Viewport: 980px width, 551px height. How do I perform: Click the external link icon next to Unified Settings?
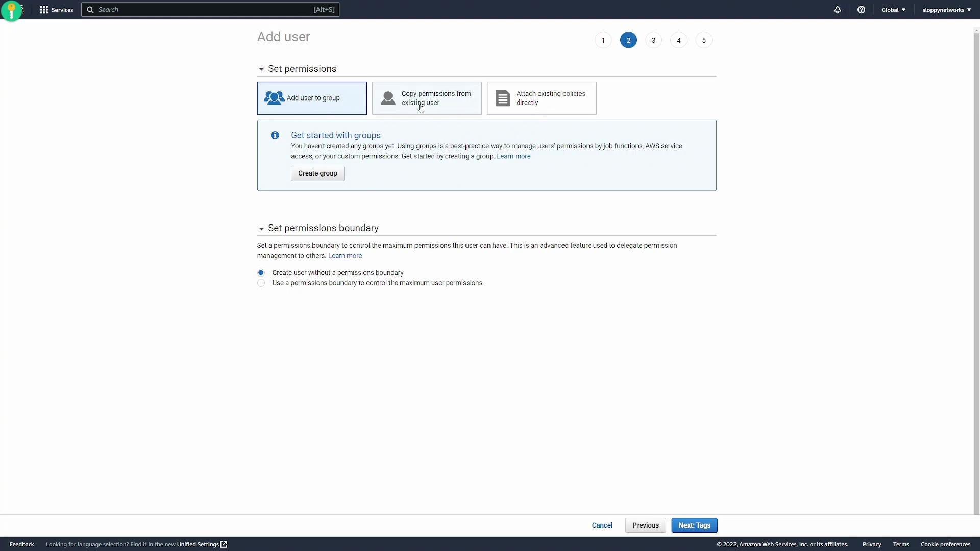[x=224, y=544]
